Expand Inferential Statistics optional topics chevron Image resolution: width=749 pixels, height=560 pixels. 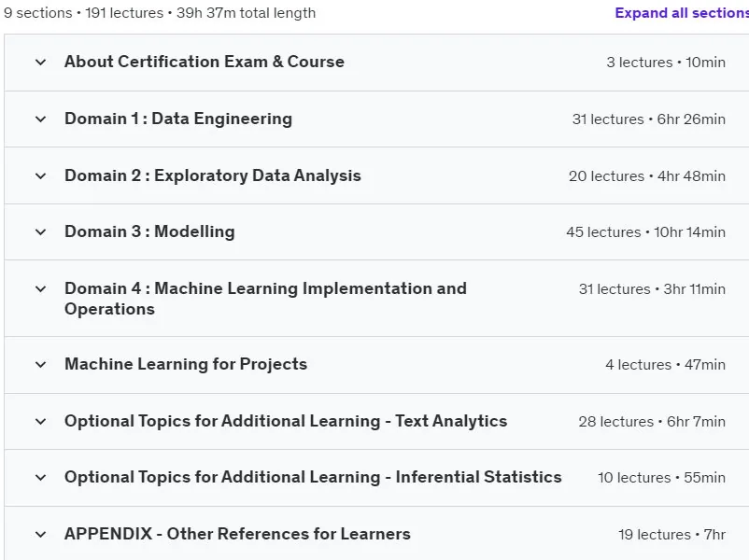[x=40, y=478]
